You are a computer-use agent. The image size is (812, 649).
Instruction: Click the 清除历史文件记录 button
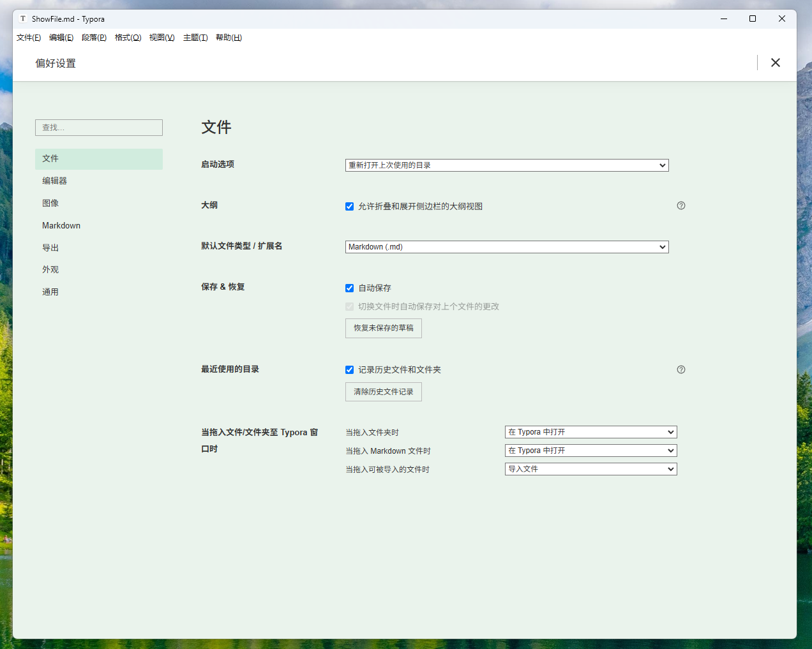coord(384,392)
